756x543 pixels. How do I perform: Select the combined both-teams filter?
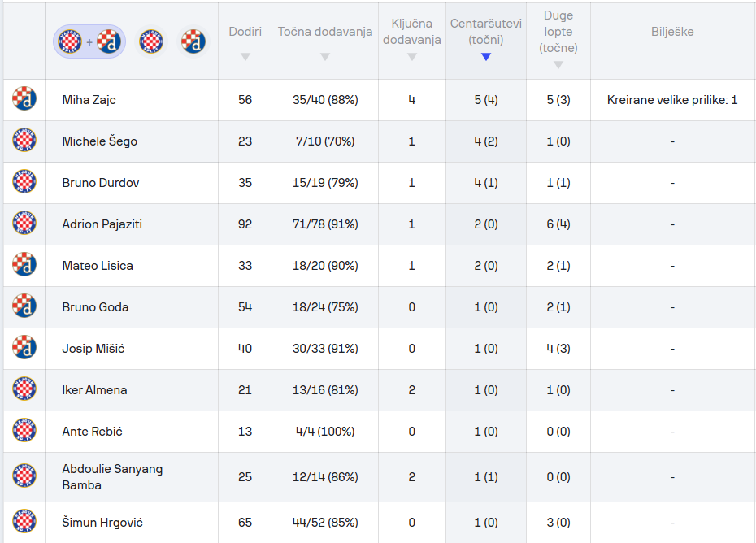(89, 41)
